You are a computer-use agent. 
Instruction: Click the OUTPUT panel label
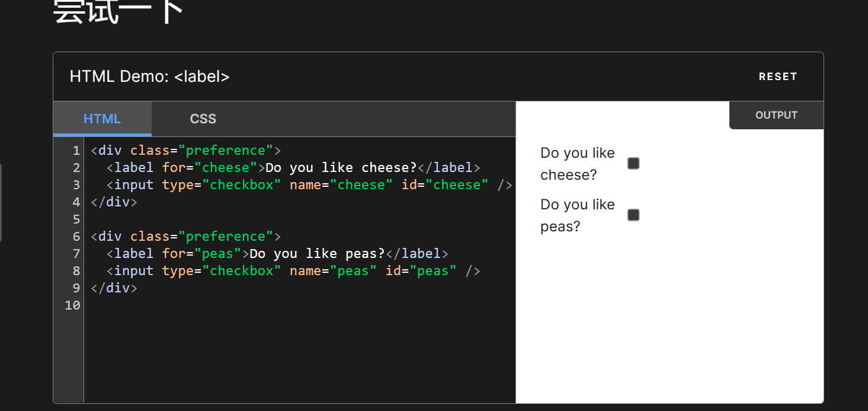click(776, 115)
